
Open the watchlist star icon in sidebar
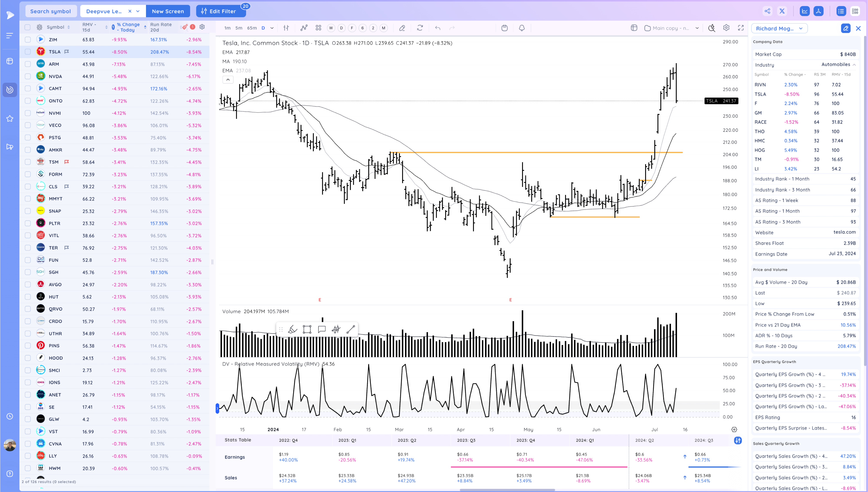point(10,119)
